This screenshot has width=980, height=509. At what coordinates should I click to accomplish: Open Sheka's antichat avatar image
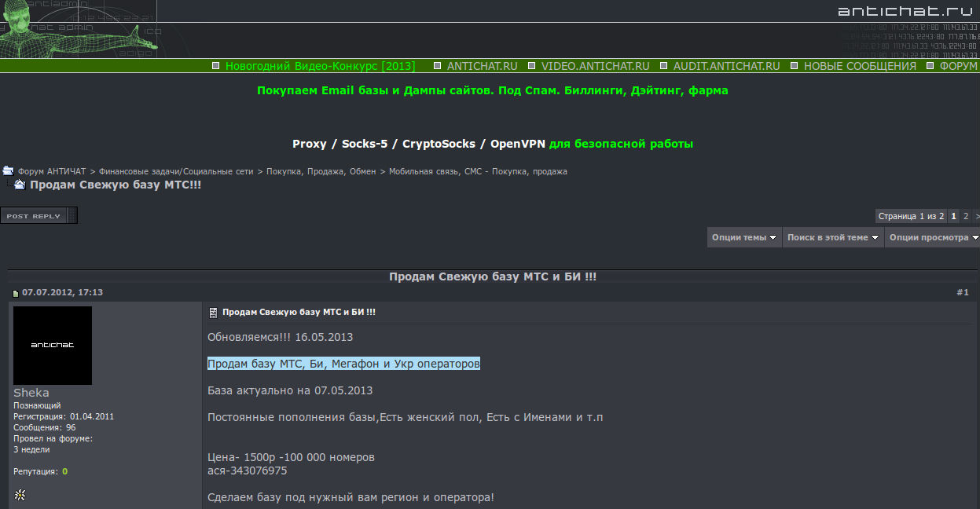click(x=53, y=346)
